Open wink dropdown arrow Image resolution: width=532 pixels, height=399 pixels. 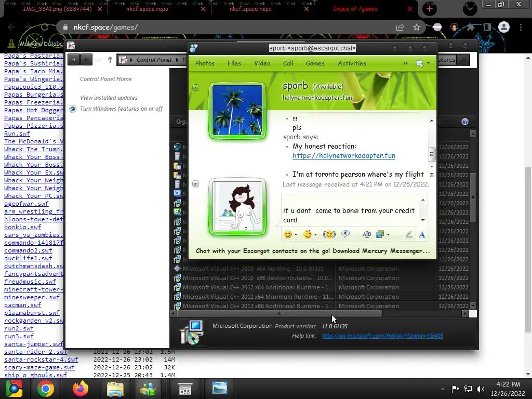point(315,234)
